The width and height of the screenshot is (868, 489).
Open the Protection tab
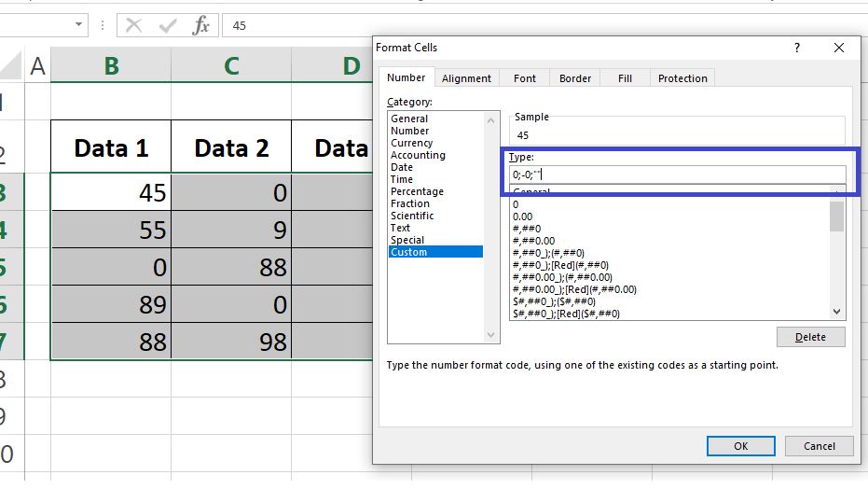tap(682, 78)
